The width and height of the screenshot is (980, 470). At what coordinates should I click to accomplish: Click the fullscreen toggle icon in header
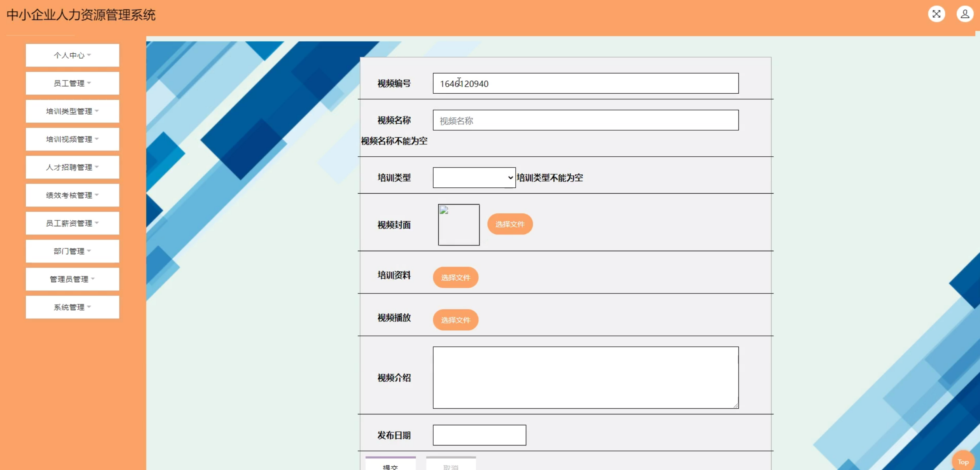tap(936, 14)
